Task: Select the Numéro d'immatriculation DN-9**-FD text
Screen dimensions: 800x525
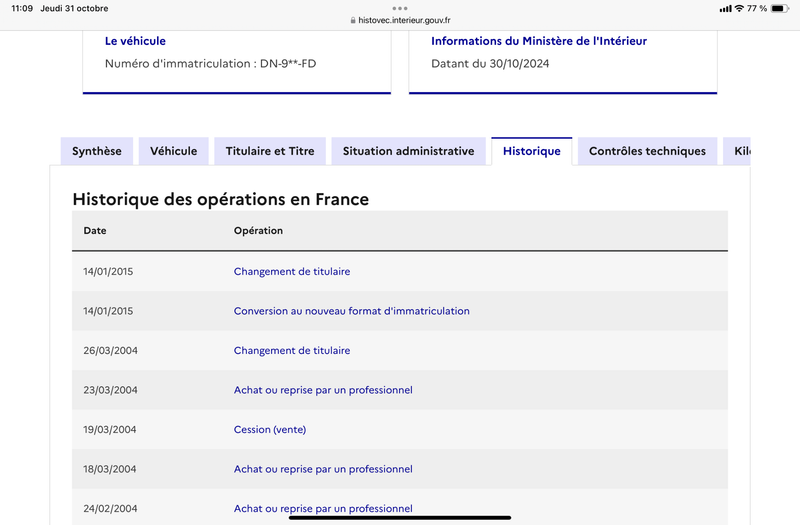Action: [x=211, y=64]
